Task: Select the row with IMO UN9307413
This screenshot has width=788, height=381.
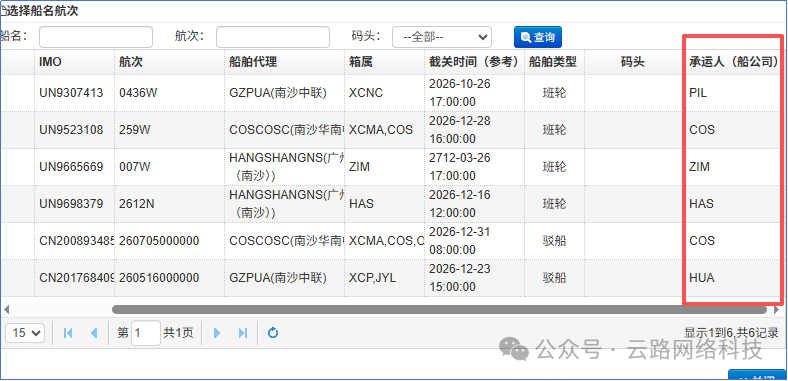Action: click(x=392, y=93)
